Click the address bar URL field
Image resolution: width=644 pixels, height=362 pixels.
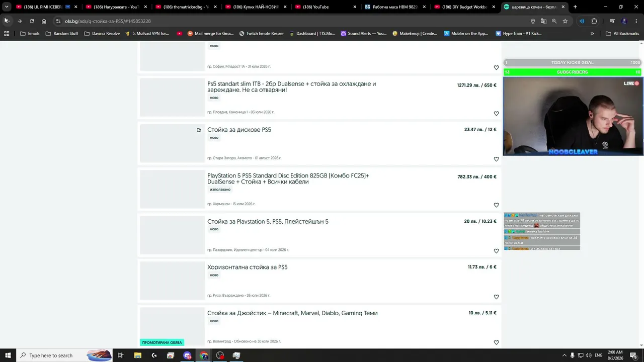click(x=292, y=21)
